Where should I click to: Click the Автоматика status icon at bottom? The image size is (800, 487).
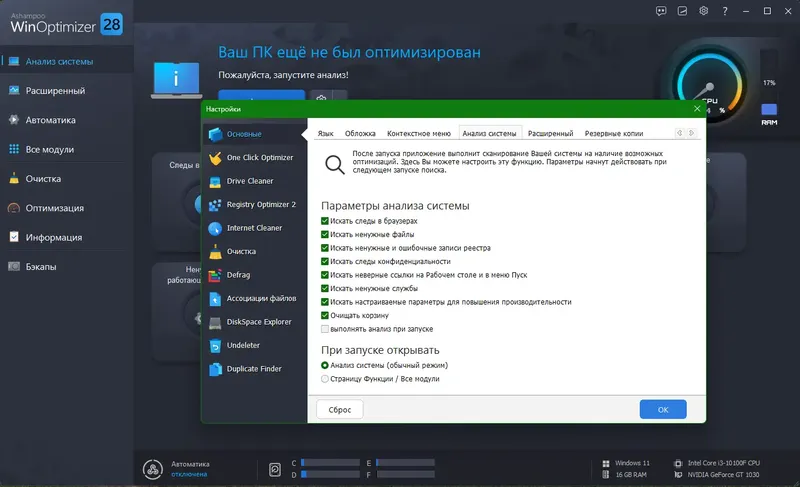(153, 469)
